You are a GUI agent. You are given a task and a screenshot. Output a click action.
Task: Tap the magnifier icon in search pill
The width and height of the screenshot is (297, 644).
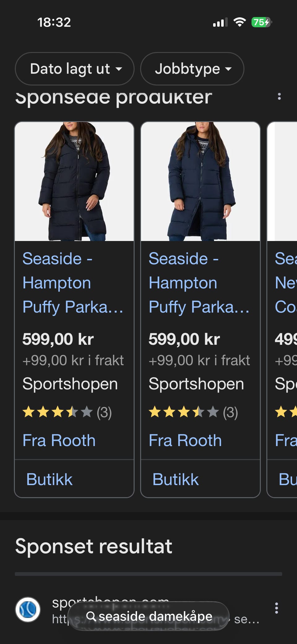click(x=91, y=616)
